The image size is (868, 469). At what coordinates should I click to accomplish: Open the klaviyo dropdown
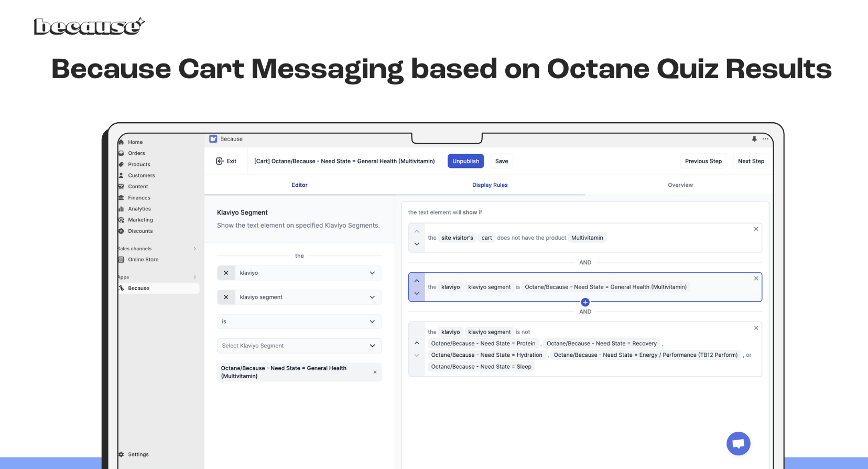pyautogui.click(x=308, y=273)
